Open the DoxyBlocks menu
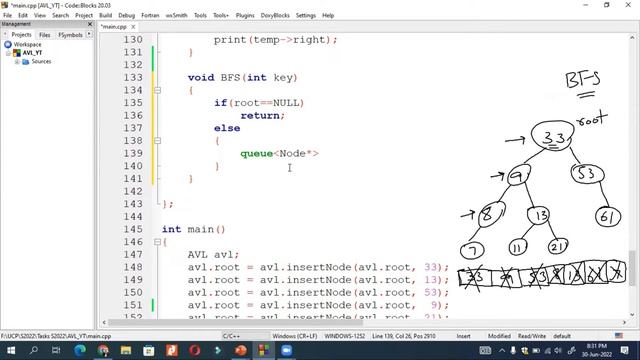The height and width of the screenshot is (360, 640). 275,15
